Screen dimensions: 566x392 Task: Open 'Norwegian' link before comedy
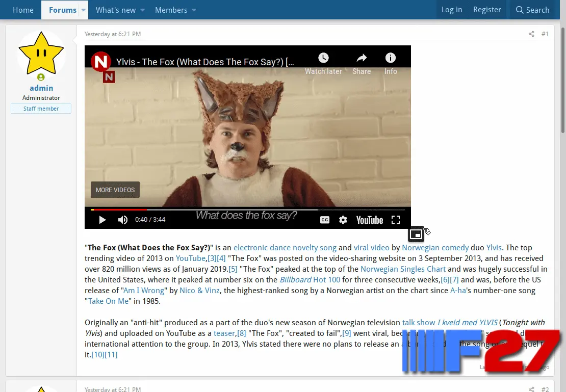pyautogui.click(x=420, y=248)
